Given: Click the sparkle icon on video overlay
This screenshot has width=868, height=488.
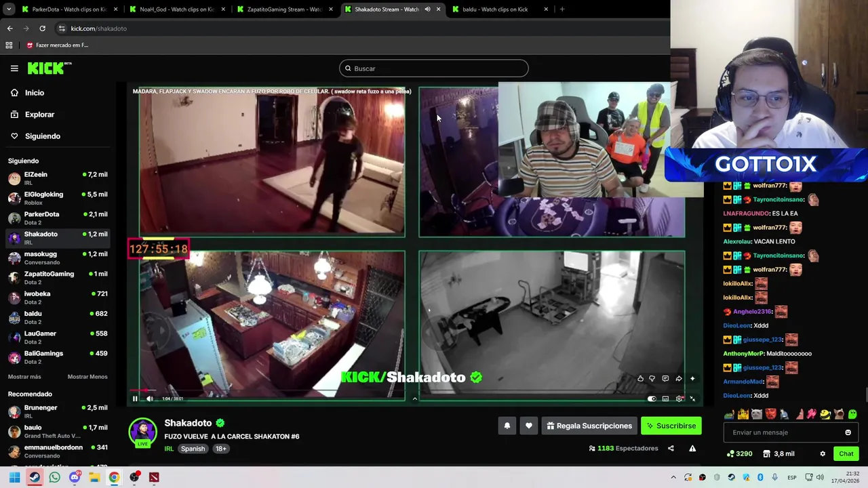Looking at the screenshot, I should coord(692,379).
